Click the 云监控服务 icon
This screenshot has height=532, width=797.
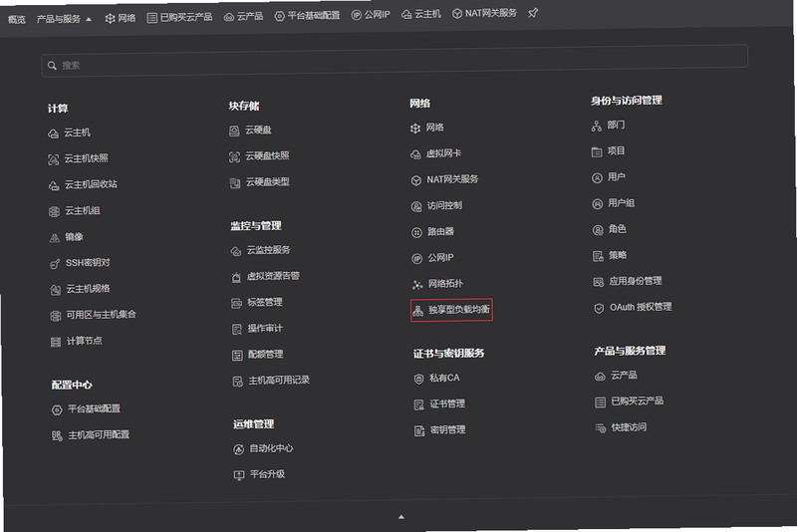click(x=236, y=251)
